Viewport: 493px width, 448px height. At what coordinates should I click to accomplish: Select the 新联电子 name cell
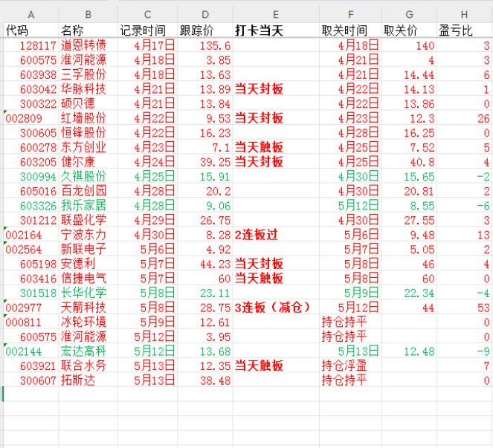point(88,249)
